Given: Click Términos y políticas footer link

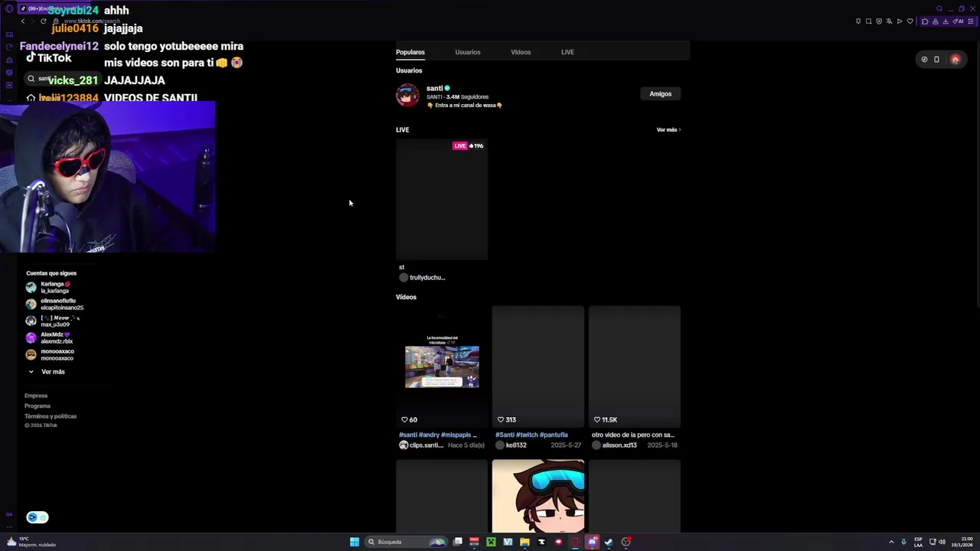Looking at the screenshot, I should pos(51,416).
